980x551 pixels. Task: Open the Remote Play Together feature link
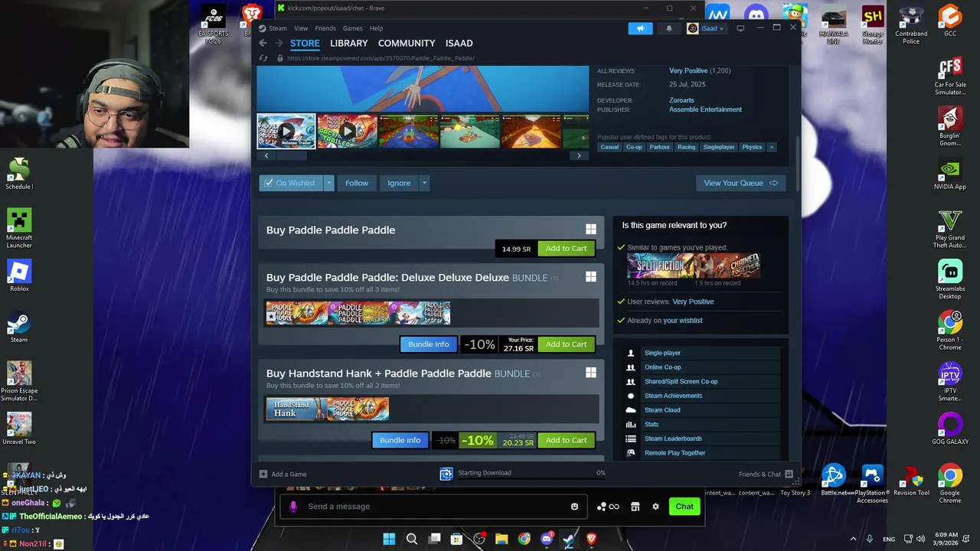pos(675,453)
